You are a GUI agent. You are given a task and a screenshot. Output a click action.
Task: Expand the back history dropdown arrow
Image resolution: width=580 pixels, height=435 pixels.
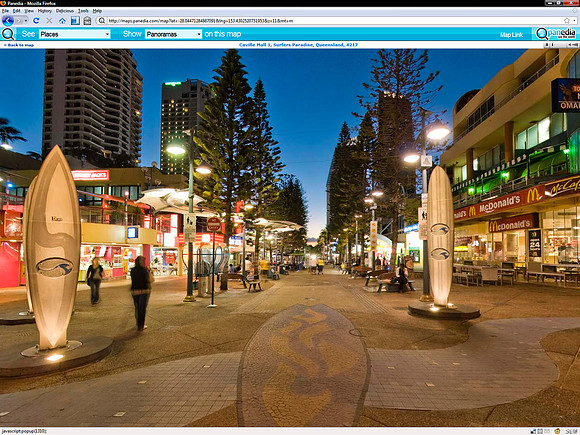pos(25,21)
